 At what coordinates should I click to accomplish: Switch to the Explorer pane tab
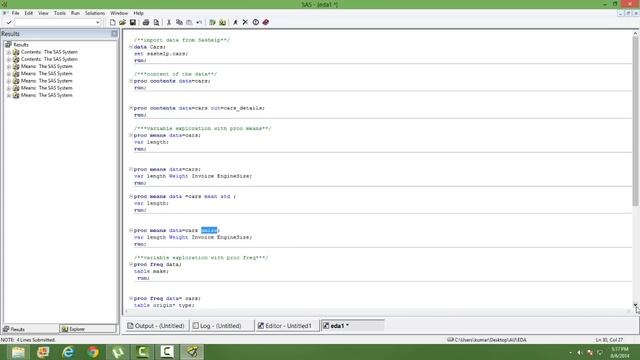[88, 329]
